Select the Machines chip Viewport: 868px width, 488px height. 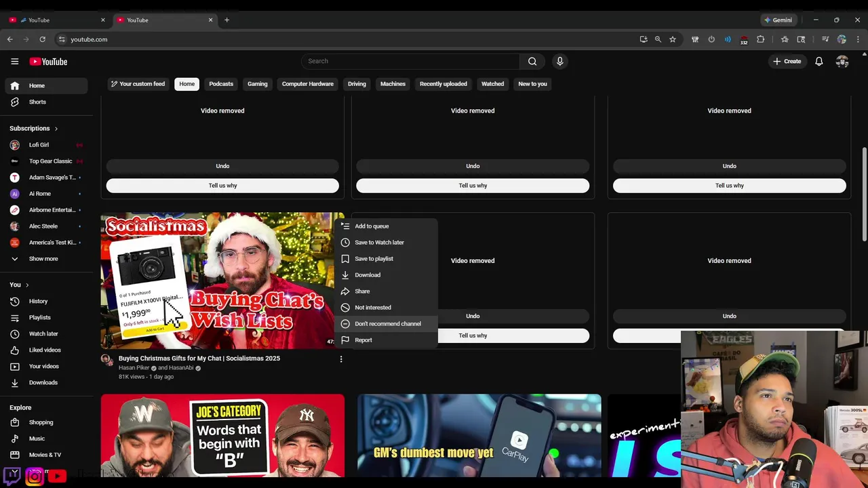393,84
